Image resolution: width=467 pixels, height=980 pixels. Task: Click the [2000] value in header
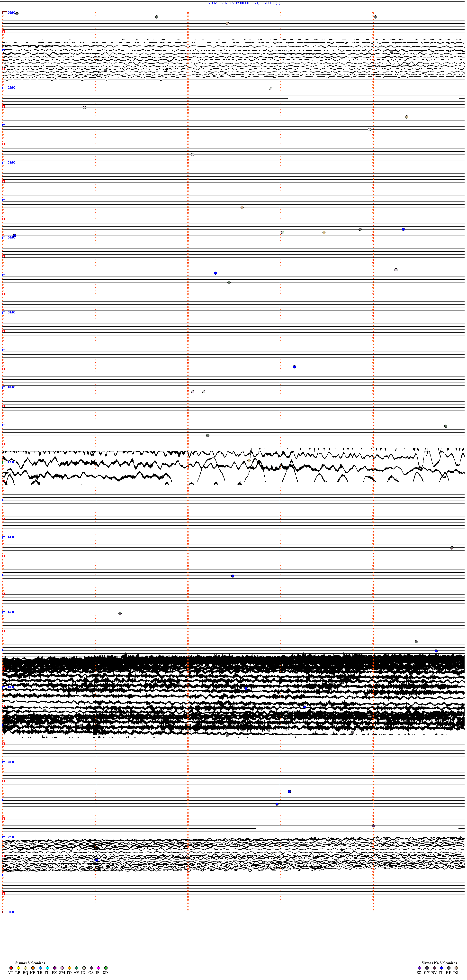click(x=269, y=3)
